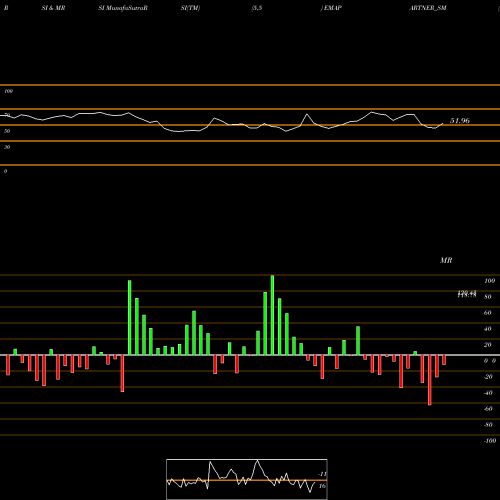Click the '-60' label on the MR axis
Image resolution: width=500 pixels, height=500 pixels.
click(x=488, y=409)
